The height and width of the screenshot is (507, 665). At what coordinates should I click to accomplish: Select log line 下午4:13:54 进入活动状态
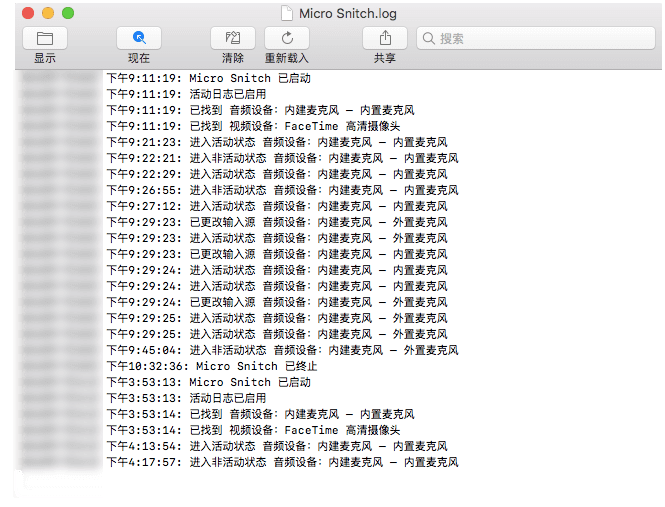(x=277, y=446)
